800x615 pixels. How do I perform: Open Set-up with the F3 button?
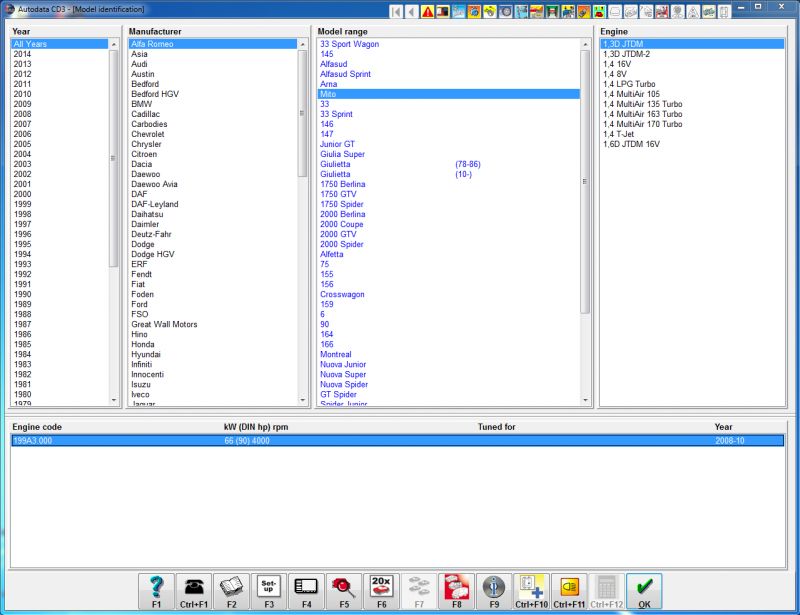tap(269, 592)
